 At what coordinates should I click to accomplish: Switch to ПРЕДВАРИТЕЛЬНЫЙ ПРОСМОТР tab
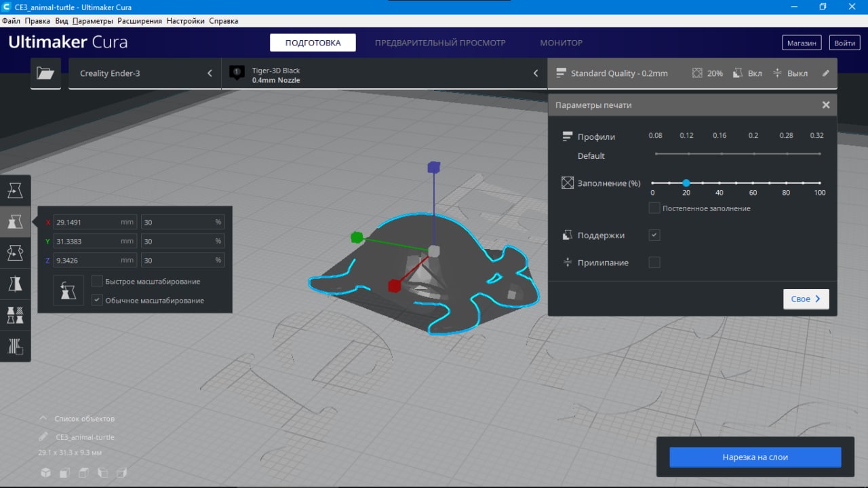point(440,43)
